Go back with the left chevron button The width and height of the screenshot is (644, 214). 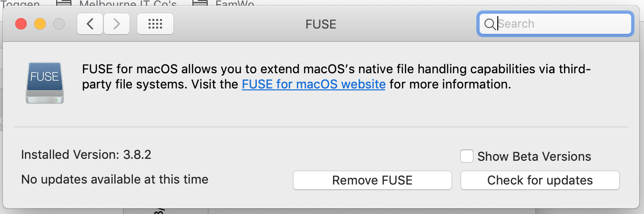(90, 24)
